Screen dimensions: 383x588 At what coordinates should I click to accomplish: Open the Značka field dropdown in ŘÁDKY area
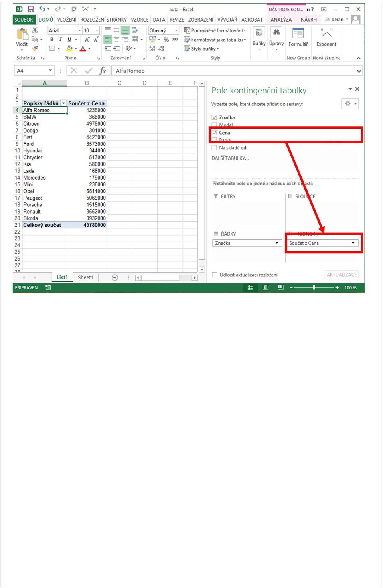[277, 243]
